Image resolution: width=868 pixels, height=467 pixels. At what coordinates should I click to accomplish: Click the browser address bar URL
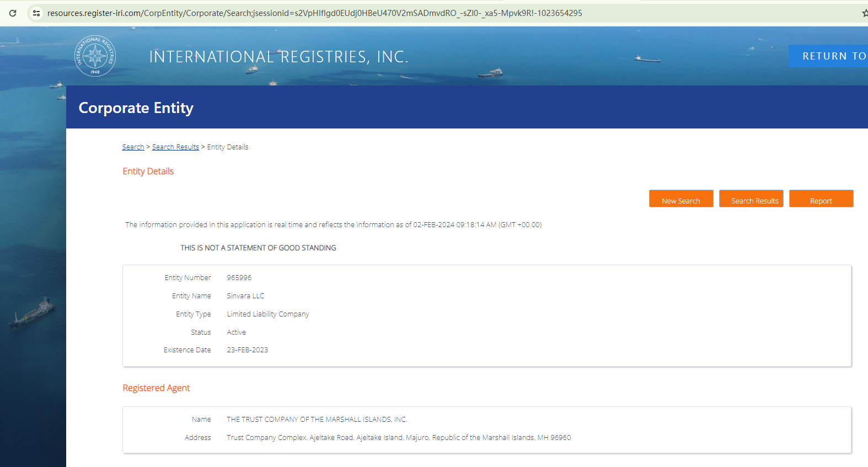click(314, 13)
